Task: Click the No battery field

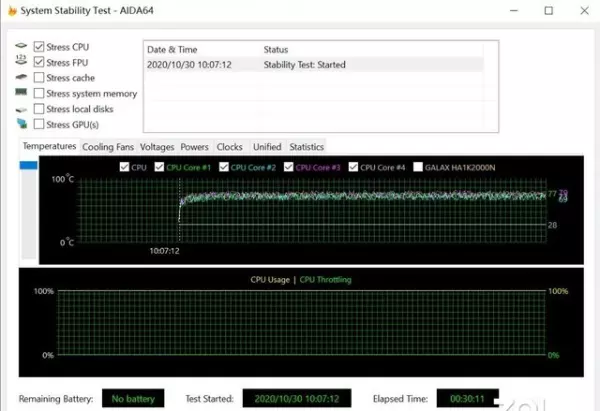Action: tap(133, 398)
